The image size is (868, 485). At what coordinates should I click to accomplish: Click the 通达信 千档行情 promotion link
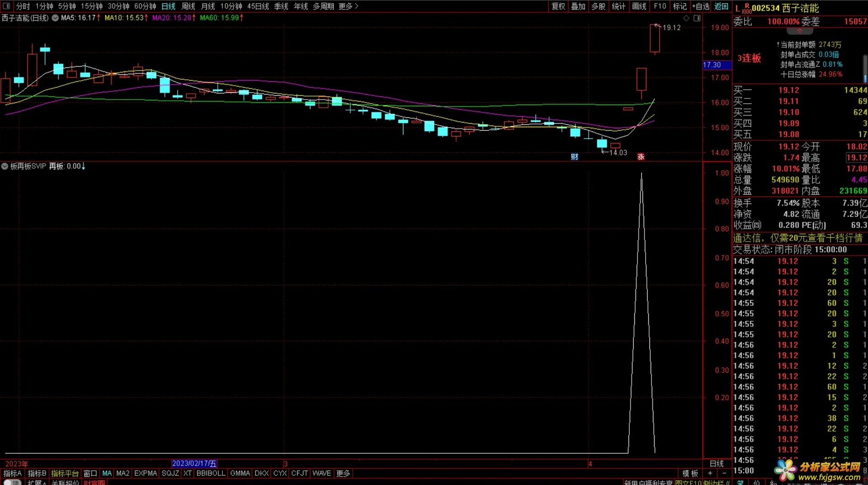pyautogui.click(x=798, y=238)
